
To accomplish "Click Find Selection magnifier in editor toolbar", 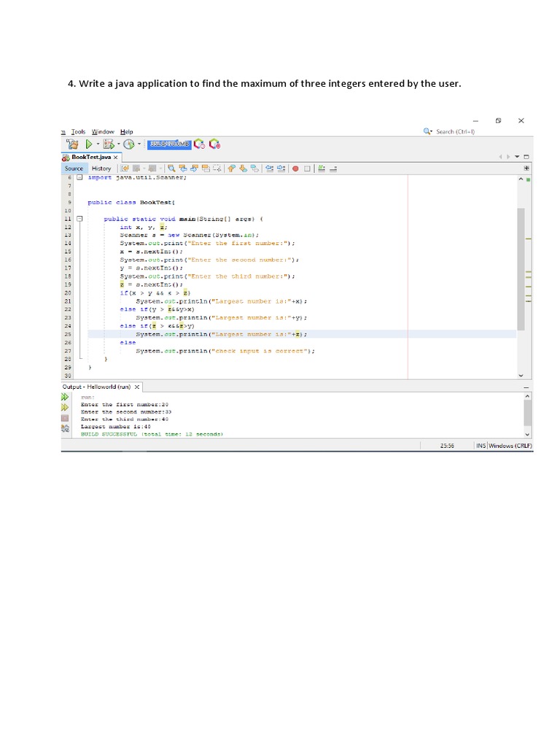I will click(x=171, y=169).
